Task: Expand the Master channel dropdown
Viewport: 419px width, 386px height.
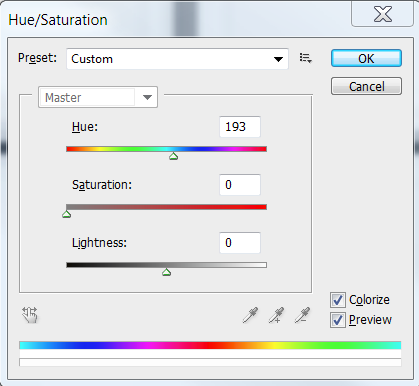Action: click(98, 97)
